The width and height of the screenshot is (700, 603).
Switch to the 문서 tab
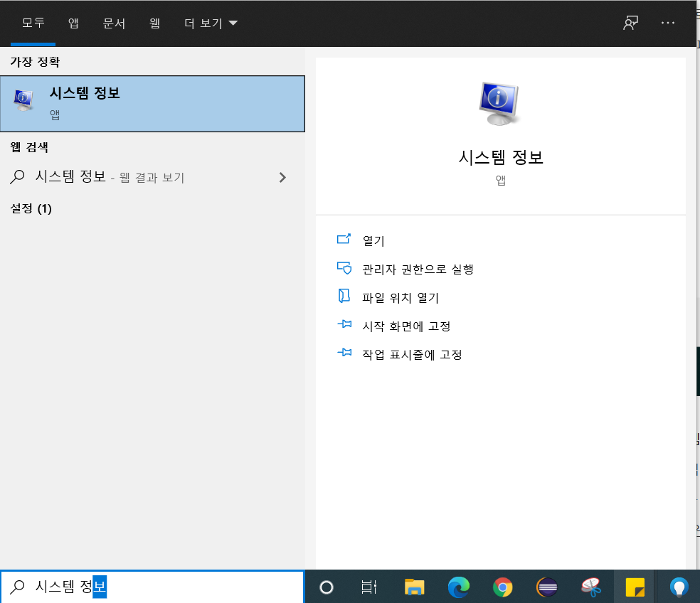point(113,22)
